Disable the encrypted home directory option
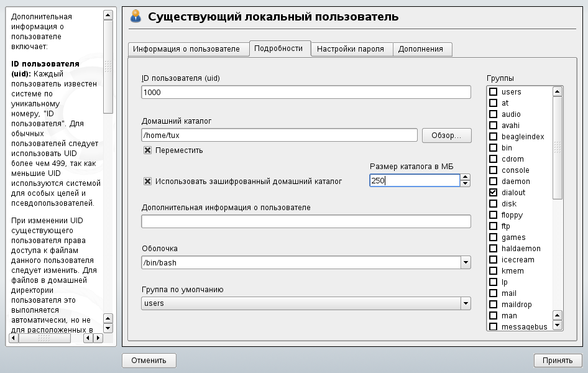 148,182
